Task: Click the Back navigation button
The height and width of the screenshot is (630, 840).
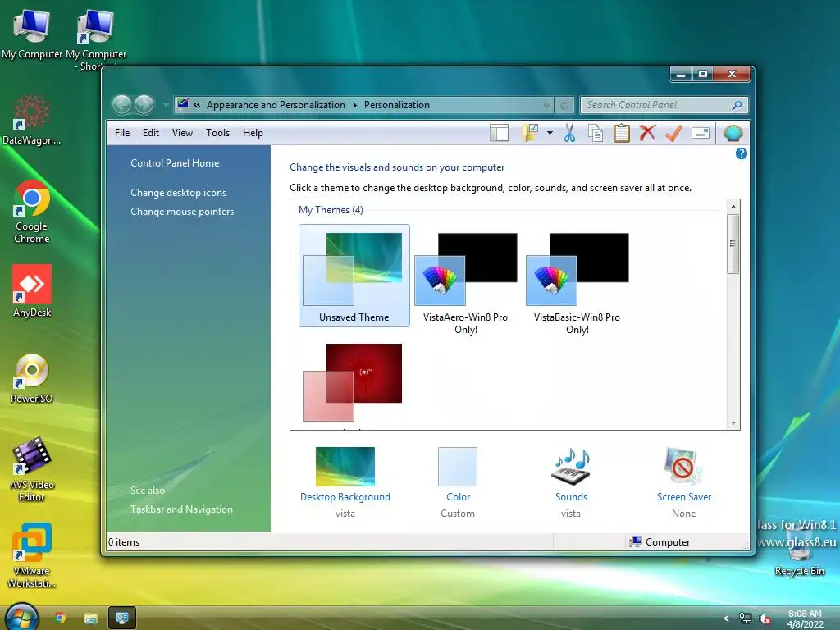Action: (121, 104)
